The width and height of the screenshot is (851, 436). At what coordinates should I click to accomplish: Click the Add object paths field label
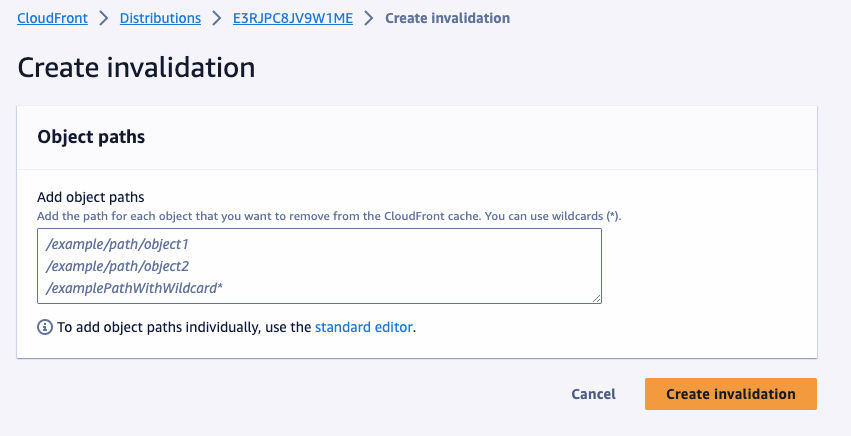(x=91, y=197)
